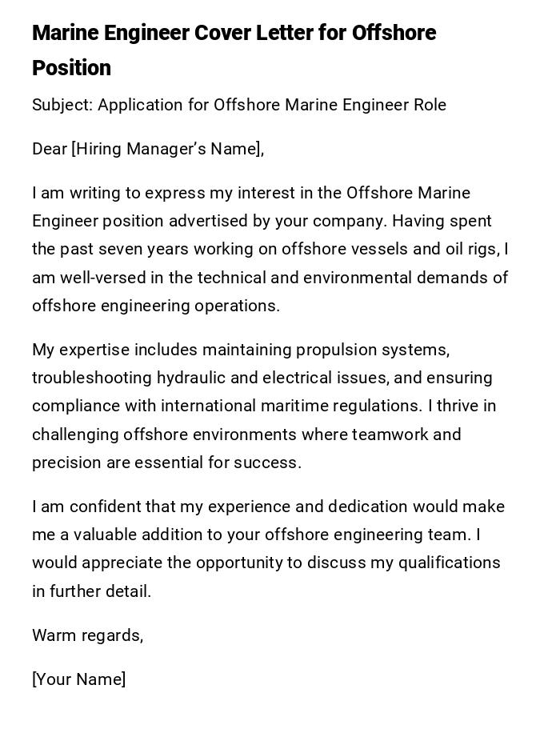560x729 pixels.
Task: Click the paragraph starting "My expertise includes"
Action: pos(264,406)
